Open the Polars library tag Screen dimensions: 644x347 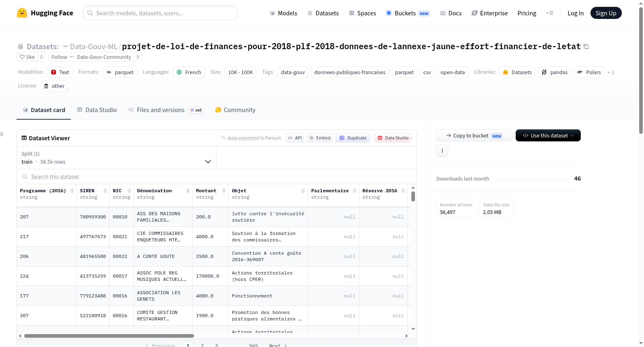point(589,72)
